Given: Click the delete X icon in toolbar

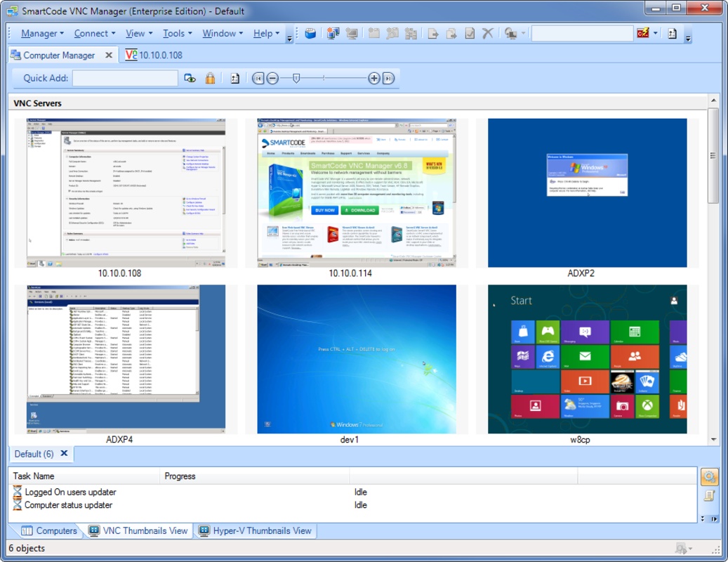Looking at the screenshot, I should pos(487,34).
